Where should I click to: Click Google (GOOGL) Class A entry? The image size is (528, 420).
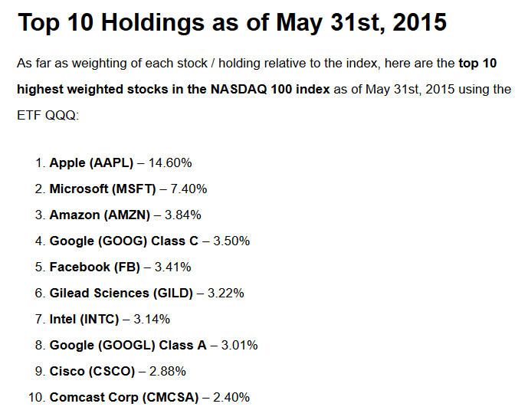click(128, 345)
